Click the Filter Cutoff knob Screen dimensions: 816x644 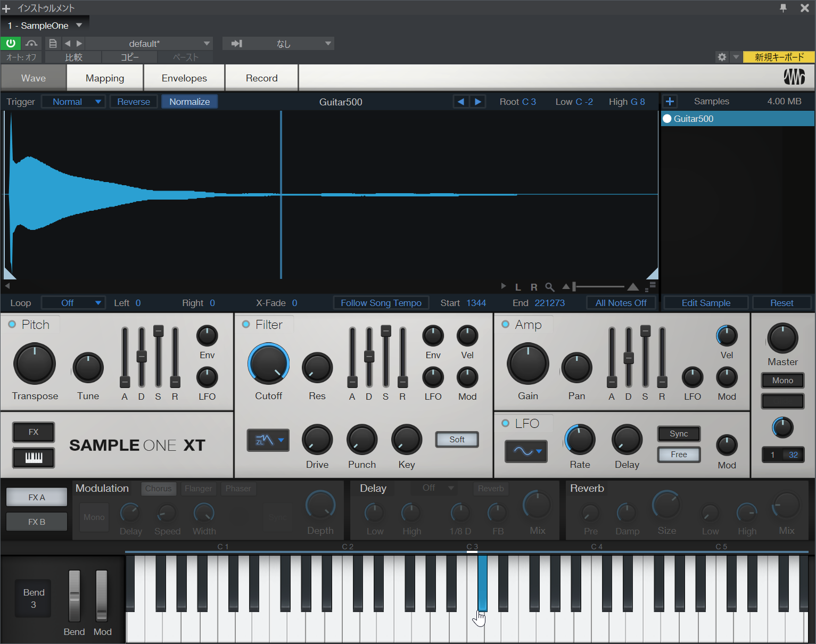(269, 364)
